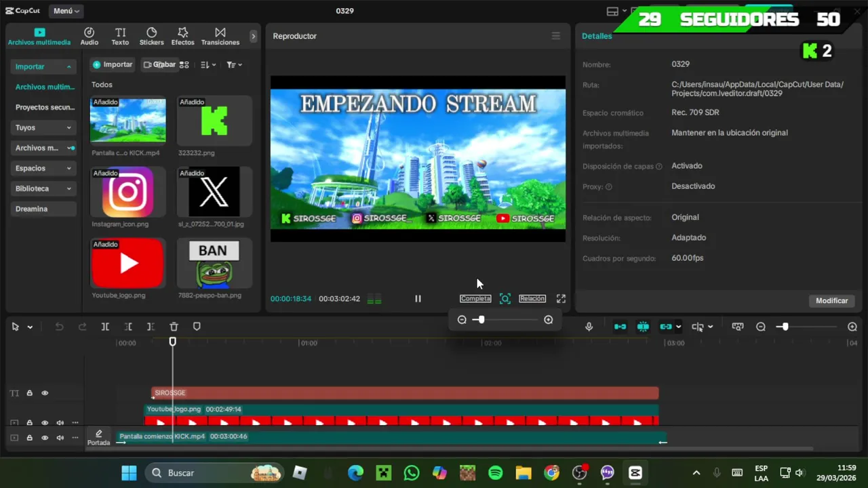868x488 pixels.
Task: Select the Pantalla c...o KICK.mp4 thumbnail
Action: click(127, 121)
